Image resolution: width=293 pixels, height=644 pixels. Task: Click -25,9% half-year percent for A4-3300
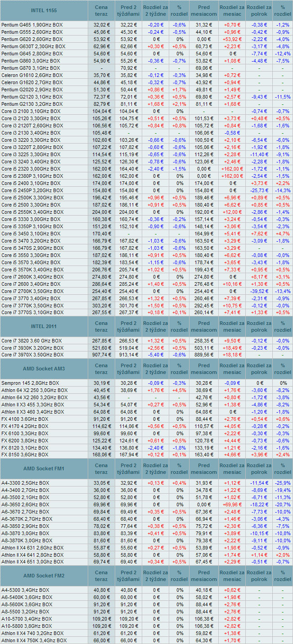[x=283, y=483]
